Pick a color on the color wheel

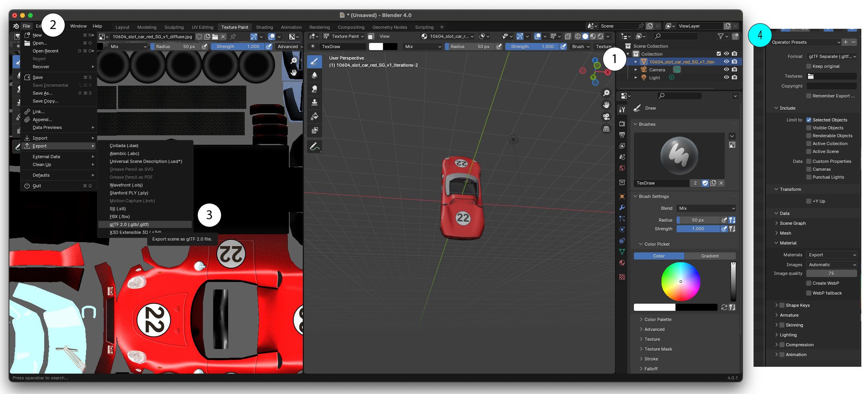click(x=681, y=281)
